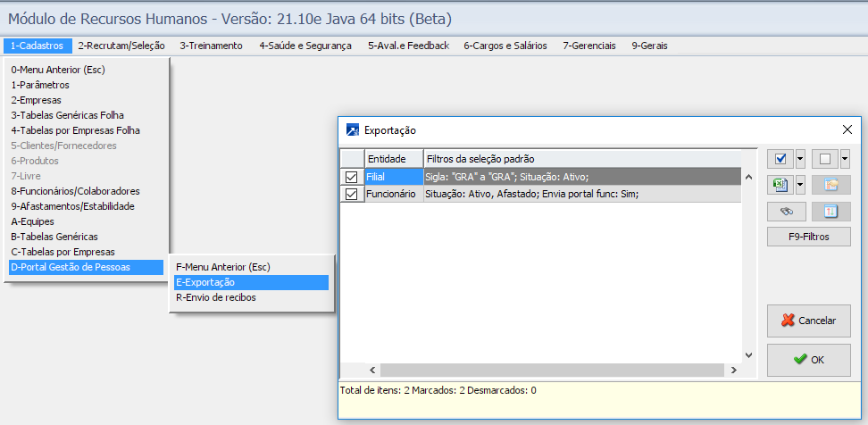Image resolution: width=868 pixels, height=425 pixels.
Task: Click the Excel export icon button
Action: click(x=781, y=186)
